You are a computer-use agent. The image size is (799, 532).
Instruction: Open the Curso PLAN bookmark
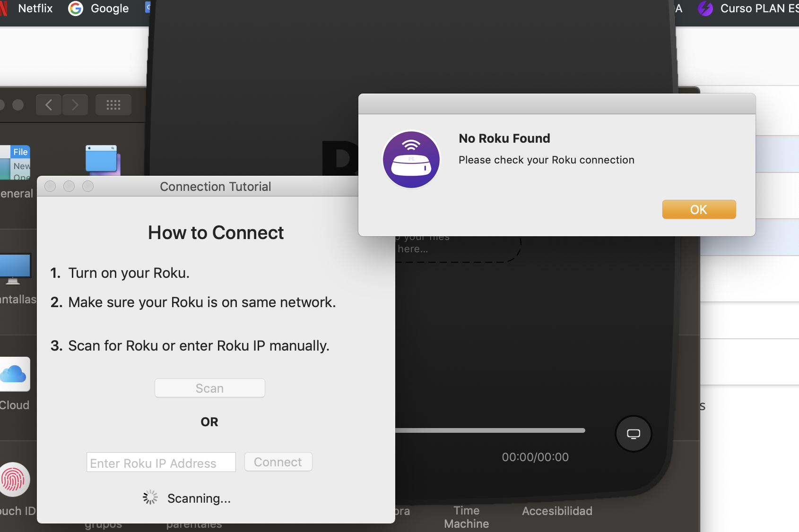(748, 9)
